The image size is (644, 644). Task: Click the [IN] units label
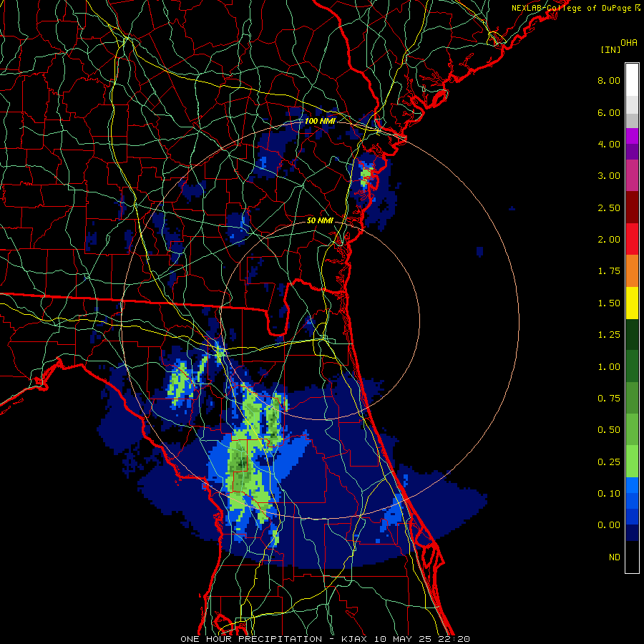(x=611, y=49)
